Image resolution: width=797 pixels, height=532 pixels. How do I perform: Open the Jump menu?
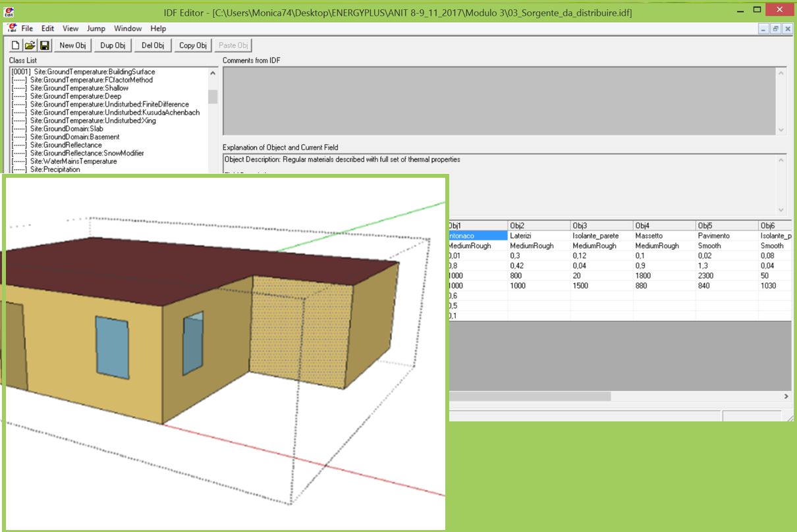coord(96,28)
